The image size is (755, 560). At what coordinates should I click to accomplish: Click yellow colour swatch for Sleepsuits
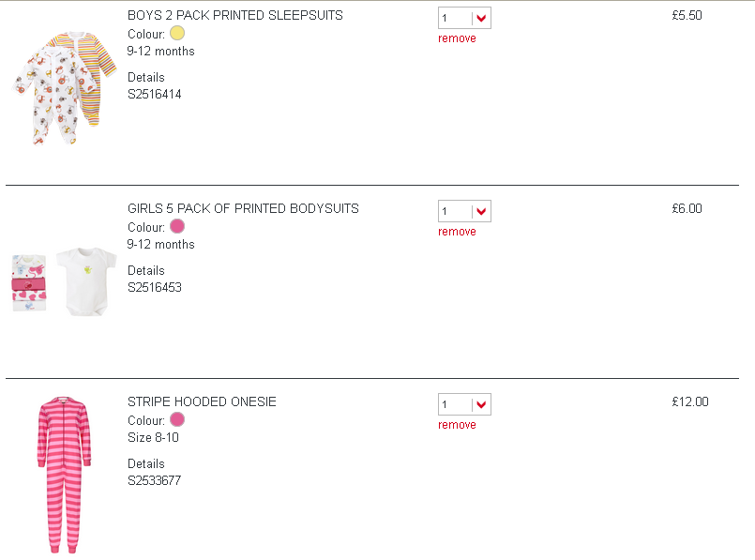177,34
